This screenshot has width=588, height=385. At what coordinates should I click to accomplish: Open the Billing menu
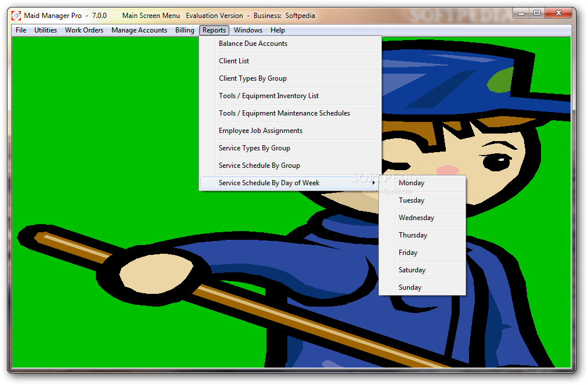(x=185, y=30)
